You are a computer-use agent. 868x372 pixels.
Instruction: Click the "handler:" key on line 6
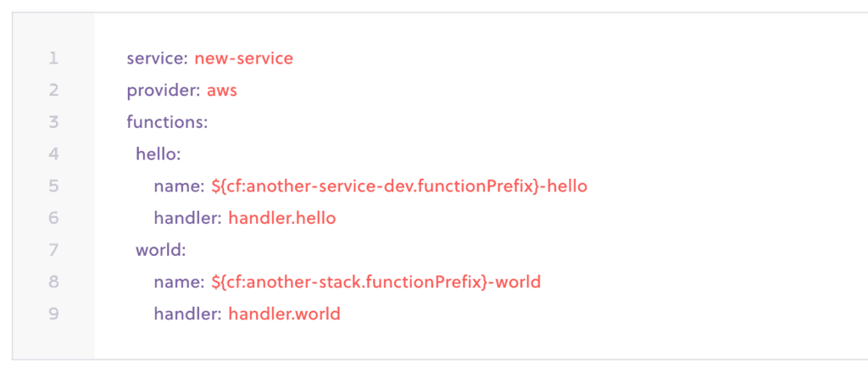click(x=187, y=219)
